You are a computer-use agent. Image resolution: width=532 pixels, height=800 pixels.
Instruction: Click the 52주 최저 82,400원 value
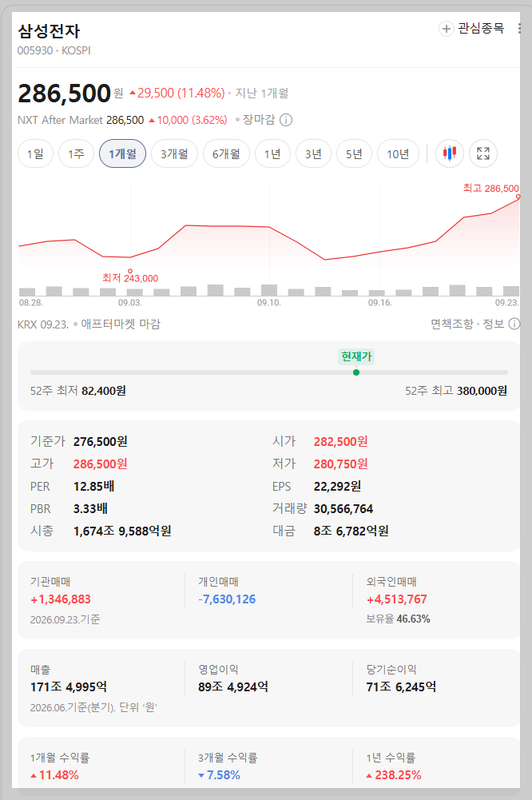104,391
